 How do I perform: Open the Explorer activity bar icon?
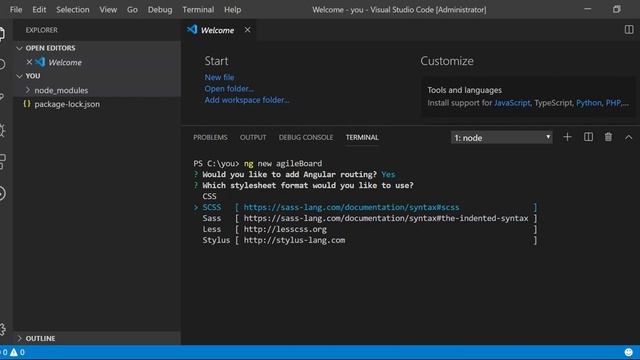pyautogui.click(x=2, y=33)
